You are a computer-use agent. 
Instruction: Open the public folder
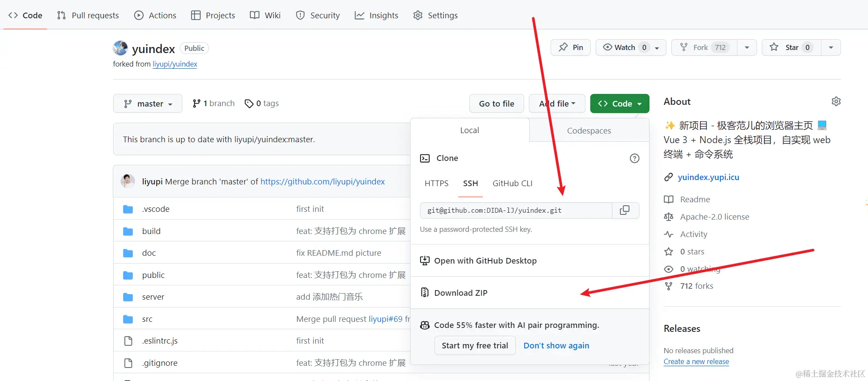point(153,275)
